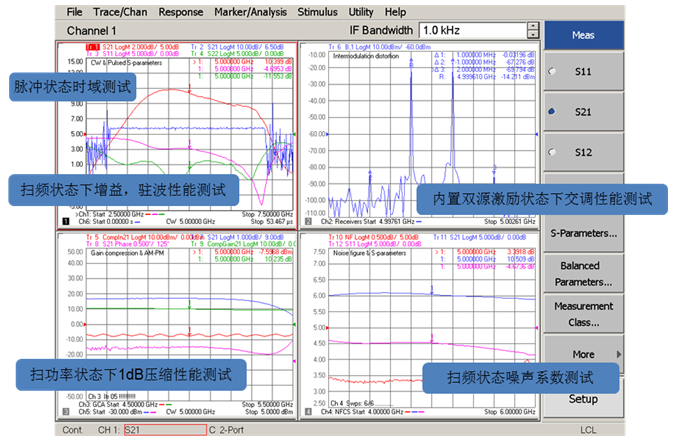Select trace Tr 4 S22 LogM label
This screenshot has width=676, height=442.
click(237, 53)
